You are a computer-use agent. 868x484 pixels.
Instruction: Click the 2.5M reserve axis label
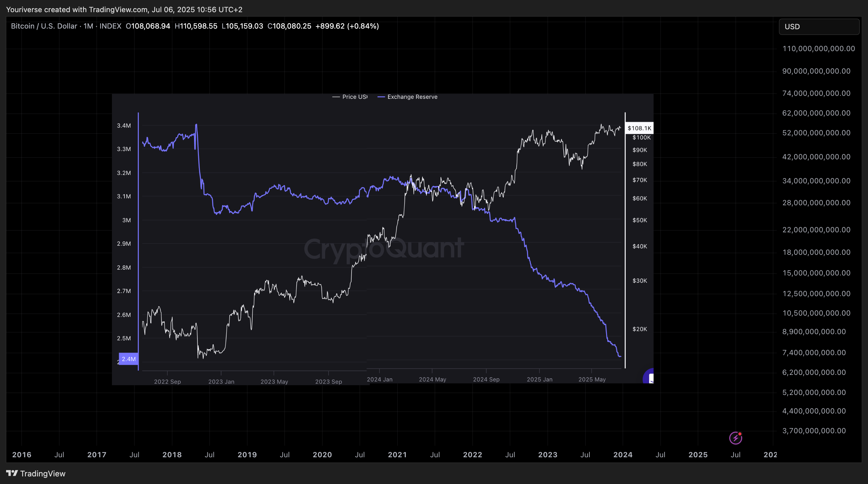(x=124, y=338)
